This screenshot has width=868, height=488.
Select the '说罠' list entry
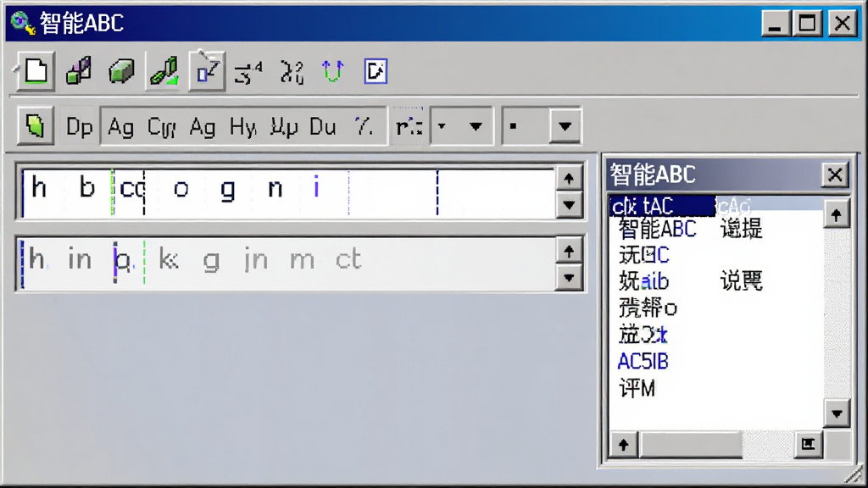point(741,281)
